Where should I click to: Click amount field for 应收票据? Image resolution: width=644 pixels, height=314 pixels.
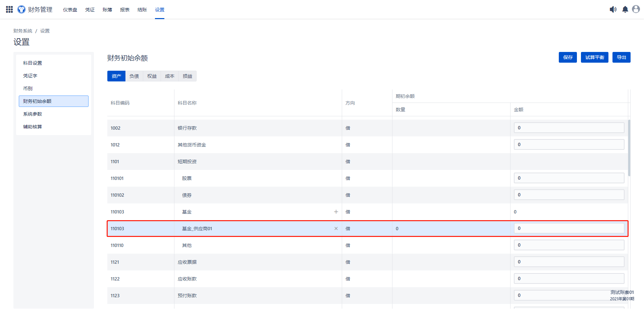569,262
